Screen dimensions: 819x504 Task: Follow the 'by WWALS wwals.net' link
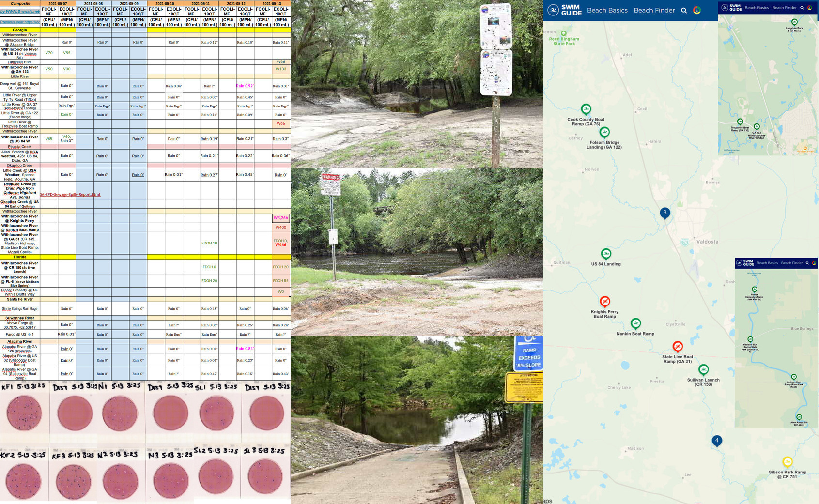coord(20,11)
